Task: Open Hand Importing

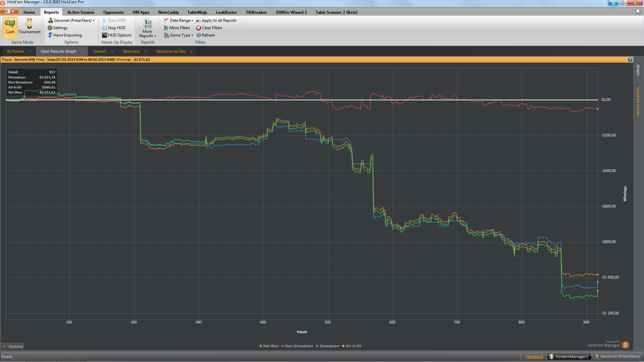Action: pos(67,35)
